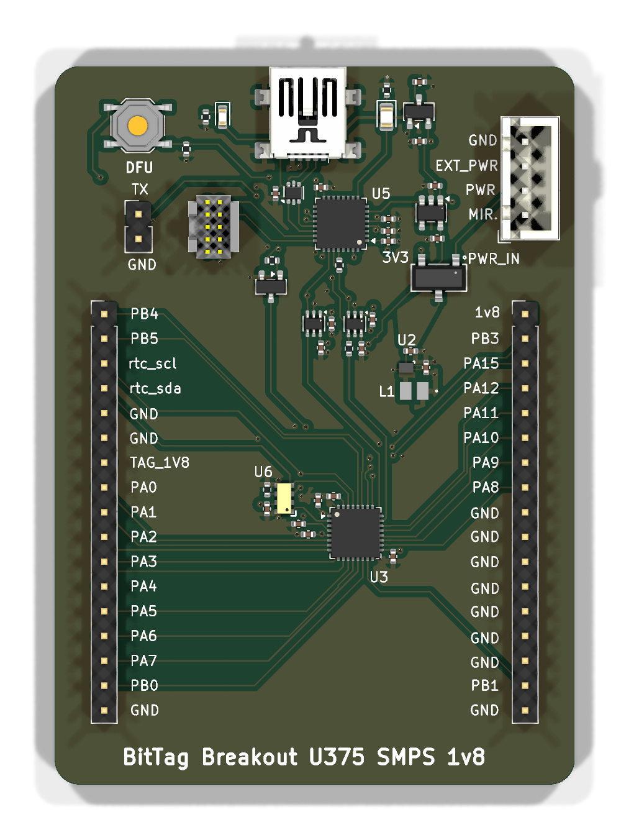Click the DFU tactile push button
Viewport: 639px width, 840px height.
[137, 126]
